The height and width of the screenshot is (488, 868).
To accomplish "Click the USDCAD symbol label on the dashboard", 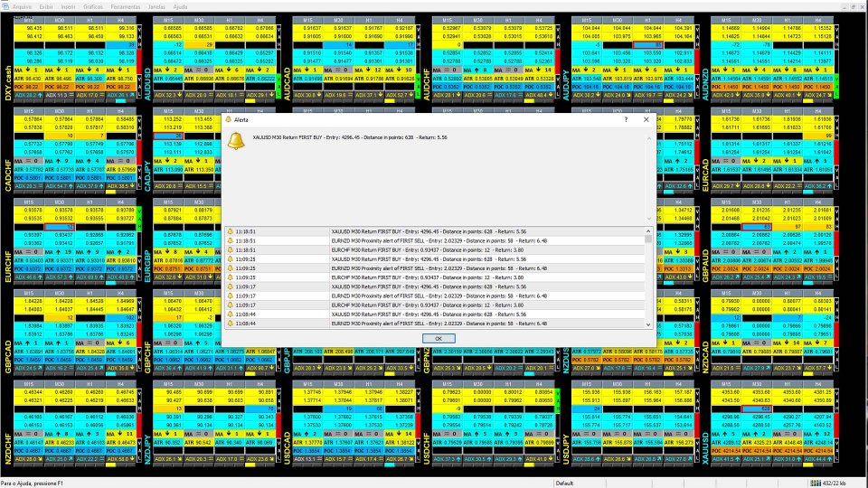I will click(x=287, y=448).
